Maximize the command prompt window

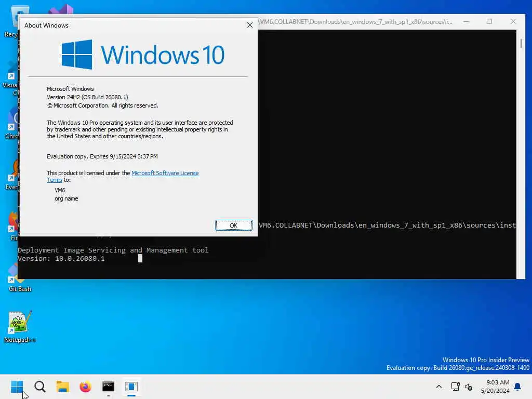click(x=489, y=21)
